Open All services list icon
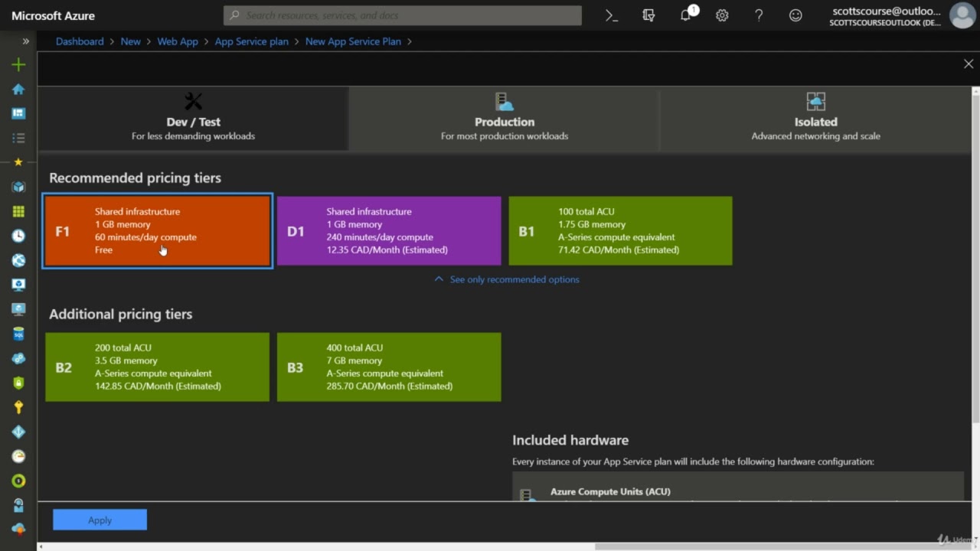The image size is (980, 551). pos(18,138)
